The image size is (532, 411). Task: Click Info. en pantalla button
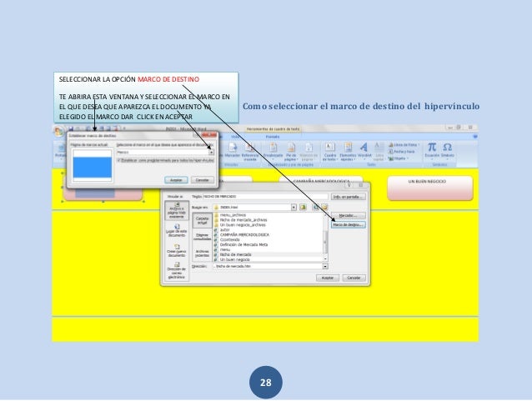tap(349, 197)
